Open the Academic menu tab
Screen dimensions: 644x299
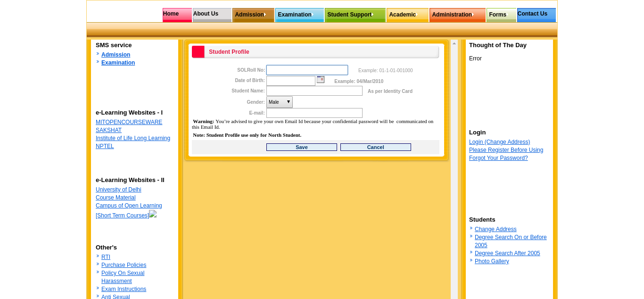point(407,15)
